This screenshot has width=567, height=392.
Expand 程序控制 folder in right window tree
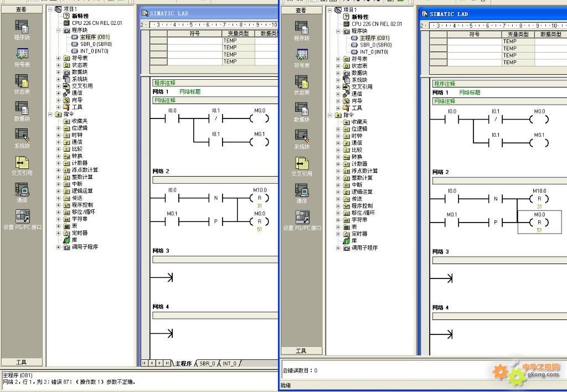(338, 206)
